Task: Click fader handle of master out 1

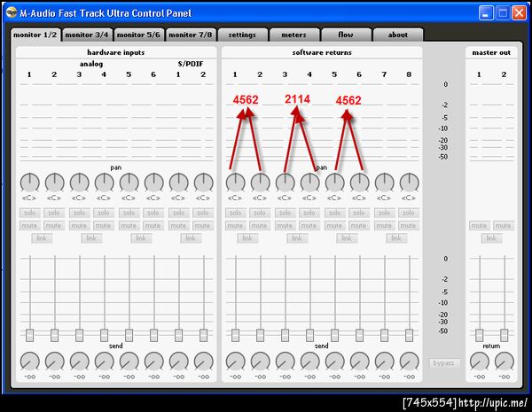Action: pos(480,335)
